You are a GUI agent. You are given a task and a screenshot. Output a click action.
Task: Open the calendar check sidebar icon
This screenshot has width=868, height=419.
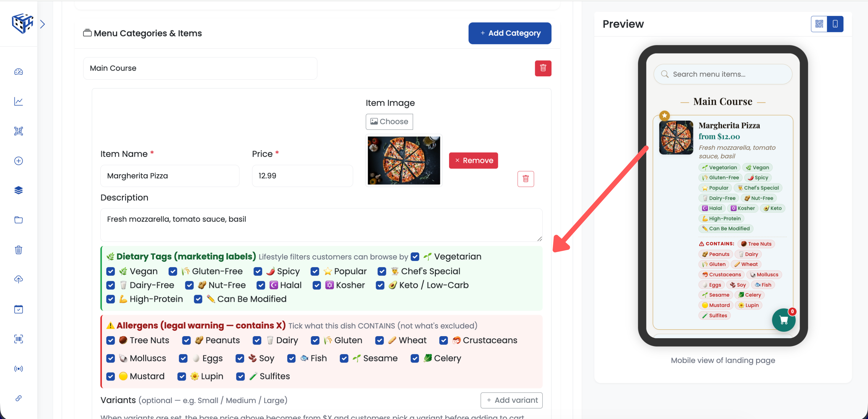19,309
